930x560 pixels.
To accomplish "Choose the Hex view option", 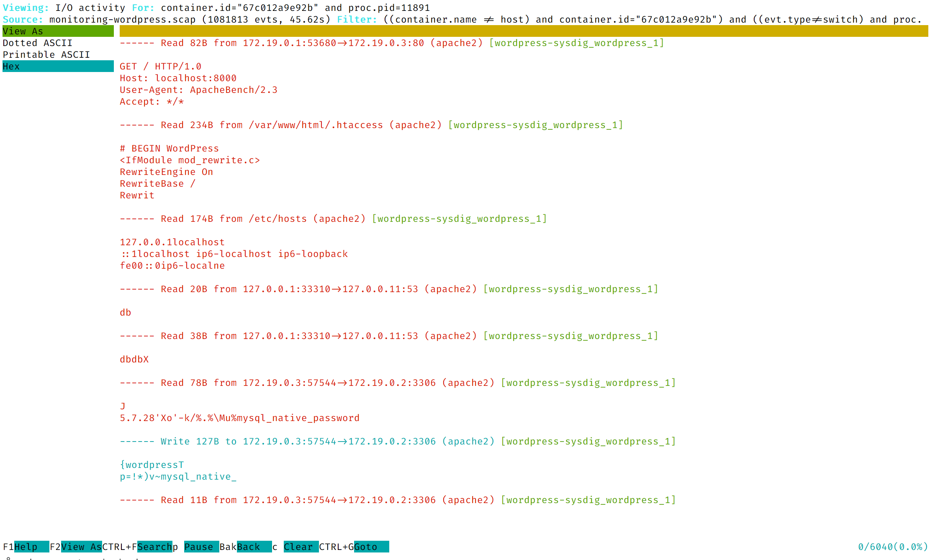I will [x=58, y=66].
